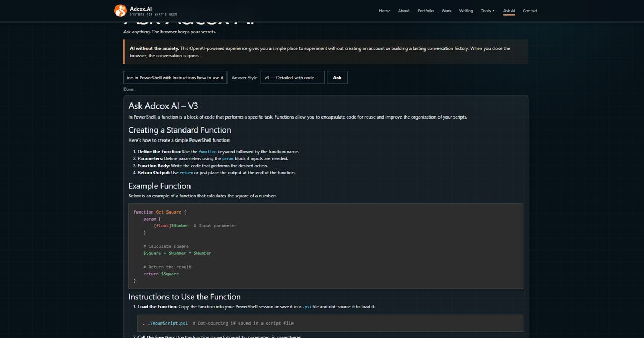Open the Adcox.AI brand title link

coord(141,9)
